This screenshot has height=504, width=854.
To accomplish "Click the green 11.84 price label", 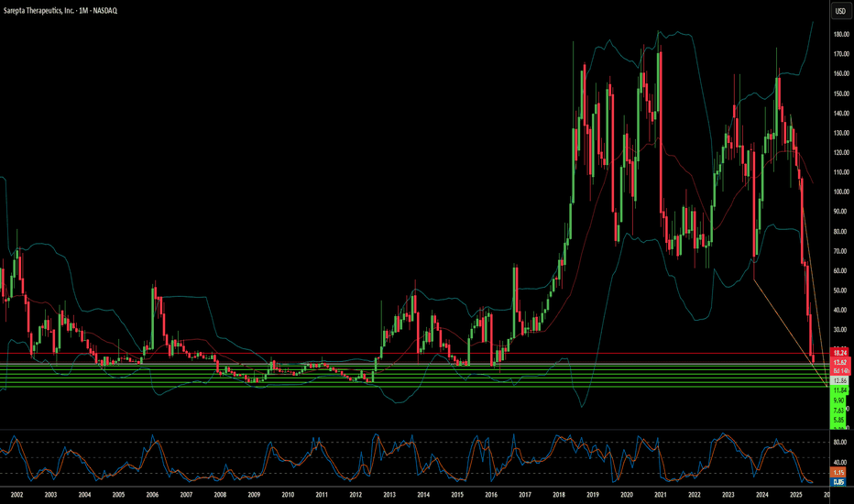I will click(x=840, y=390).
